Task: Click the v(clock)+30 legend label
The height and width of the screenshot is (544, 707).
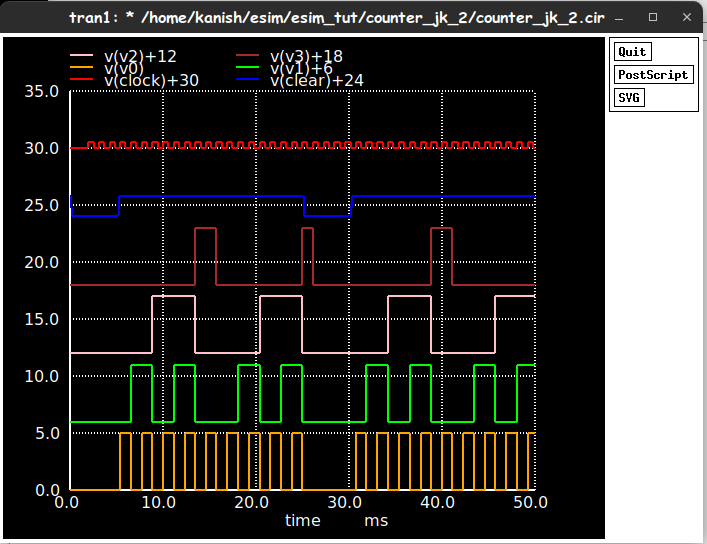Action: coord(152,81)
